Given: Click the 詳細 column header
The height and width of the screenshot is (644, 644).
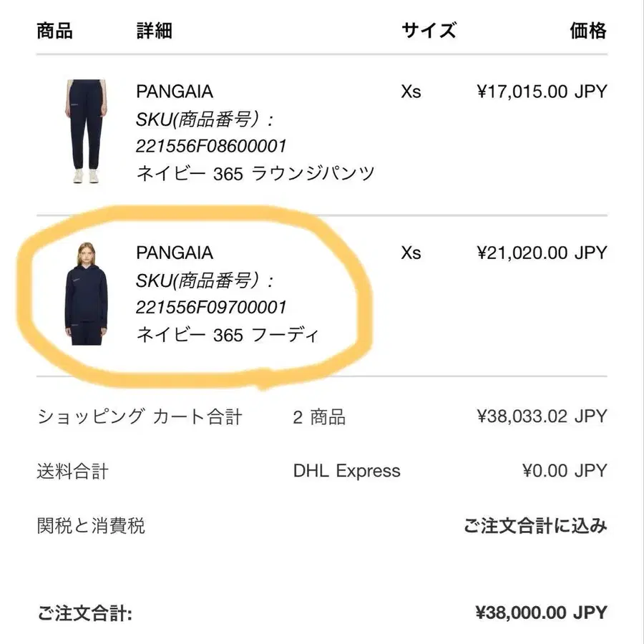Looking at the screenshot, I should coord(154,30).
